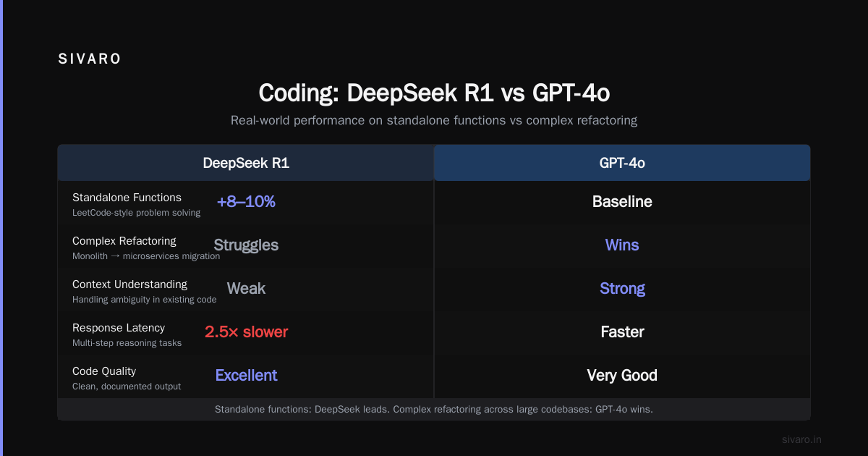This screenshot has height=456, width=868.
Task: Click the Response Latency row label
Action: click(x=119, y=328)
